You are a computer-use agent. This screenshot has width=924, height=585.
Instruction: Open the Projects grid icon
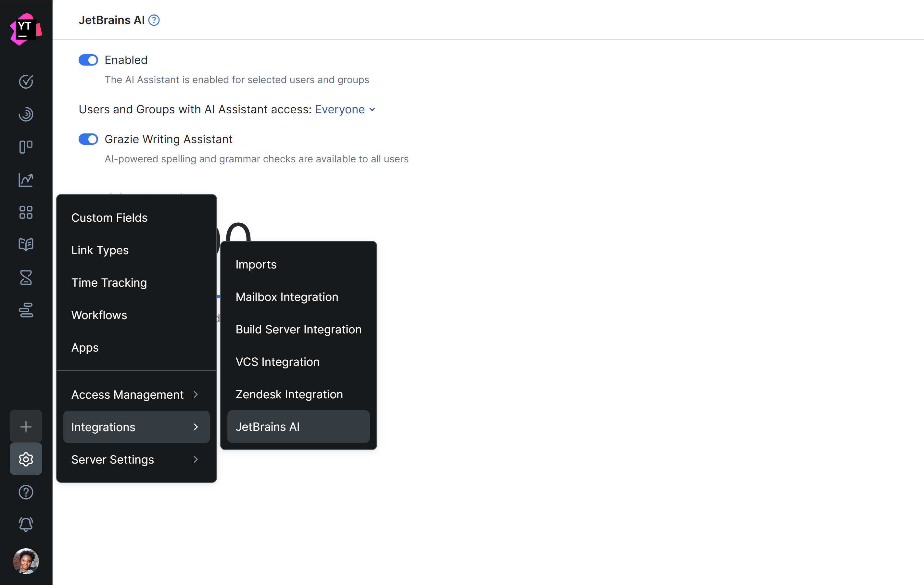click(26, 212)
